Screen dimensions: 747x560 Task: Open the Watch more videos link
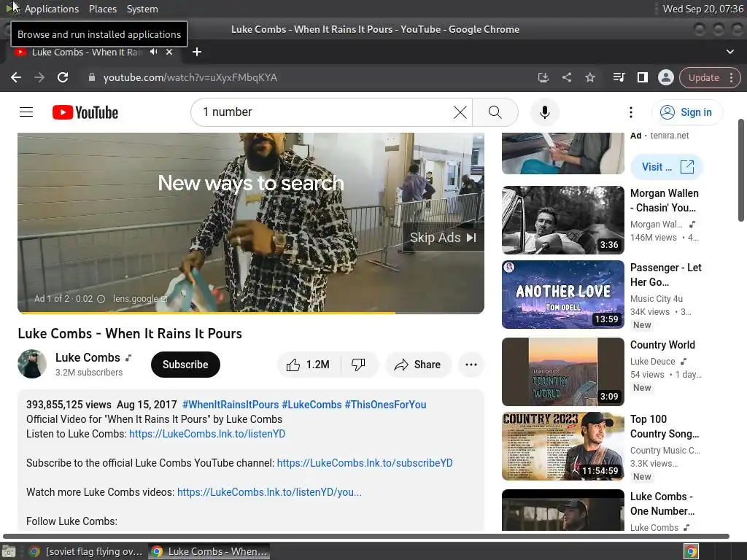(x=269, y=492)
